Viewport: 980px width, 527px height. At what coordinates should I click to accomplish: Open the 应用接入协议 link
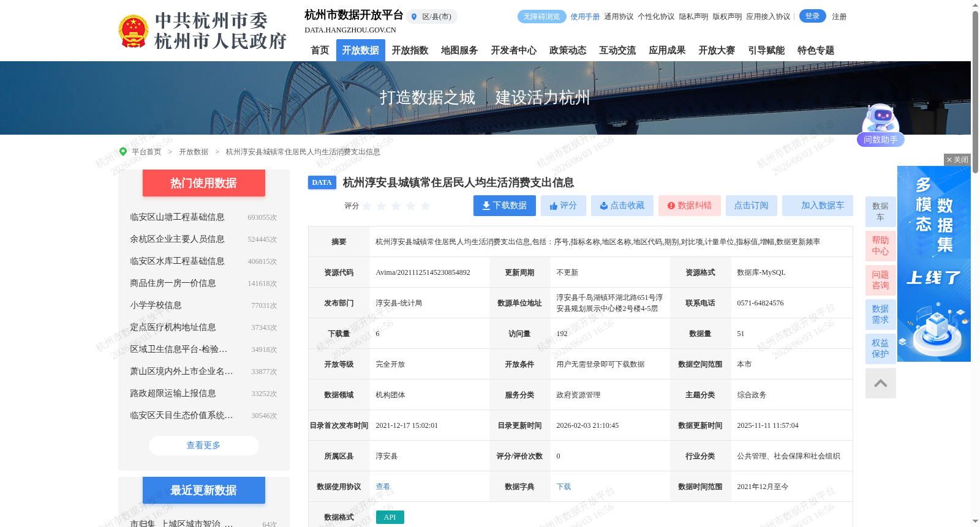pyautogui.click(x=768, y=17)
